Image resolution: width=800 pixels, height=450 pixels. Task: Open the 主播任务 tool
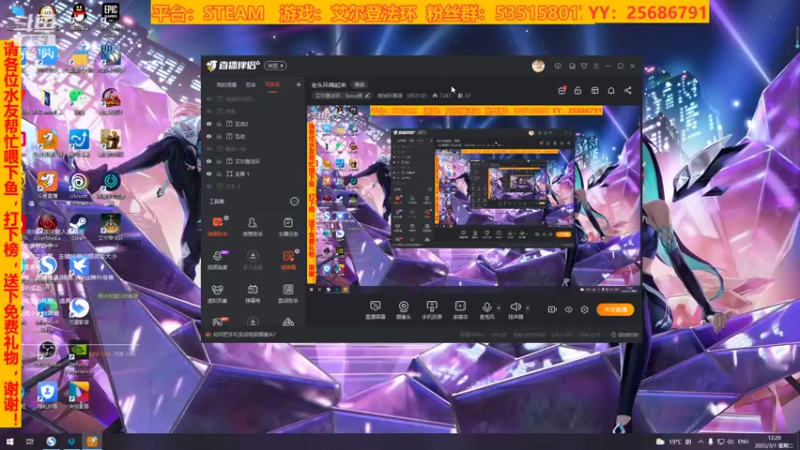(288, 226)
